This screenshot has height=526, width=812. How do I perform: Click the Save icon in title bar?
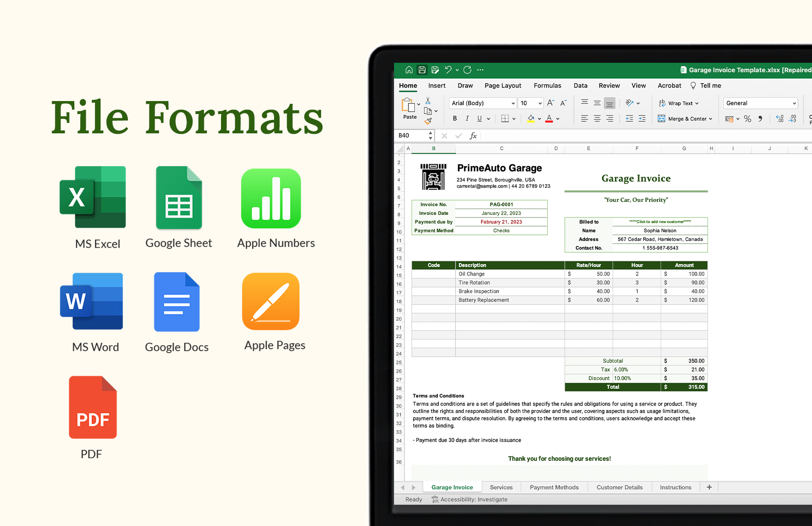pos(422,70)
